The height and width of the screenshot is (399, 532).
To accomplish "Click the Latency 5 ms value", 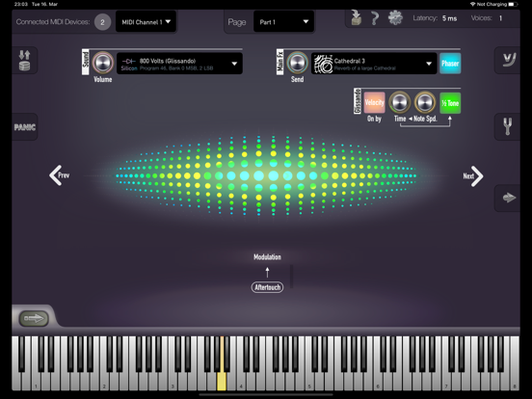I will point(449,18).
